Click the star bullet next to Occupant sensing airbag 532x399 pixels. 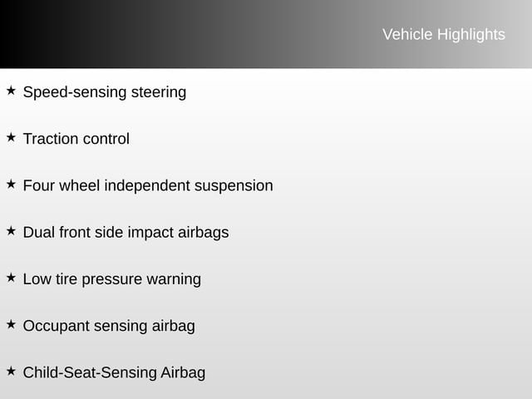(11, 324)
